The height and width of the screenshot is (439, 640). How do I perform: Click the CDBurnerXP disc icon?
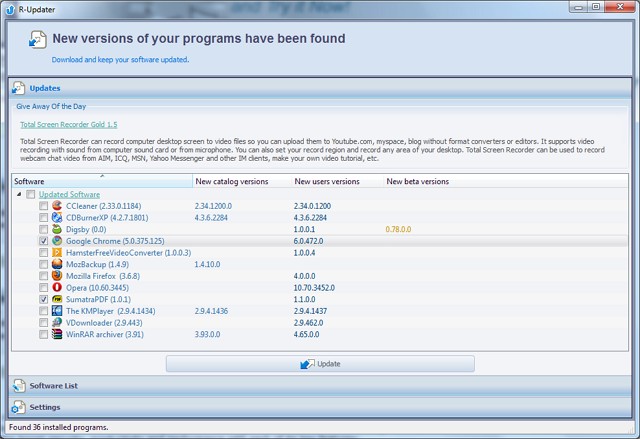(57, 217)
